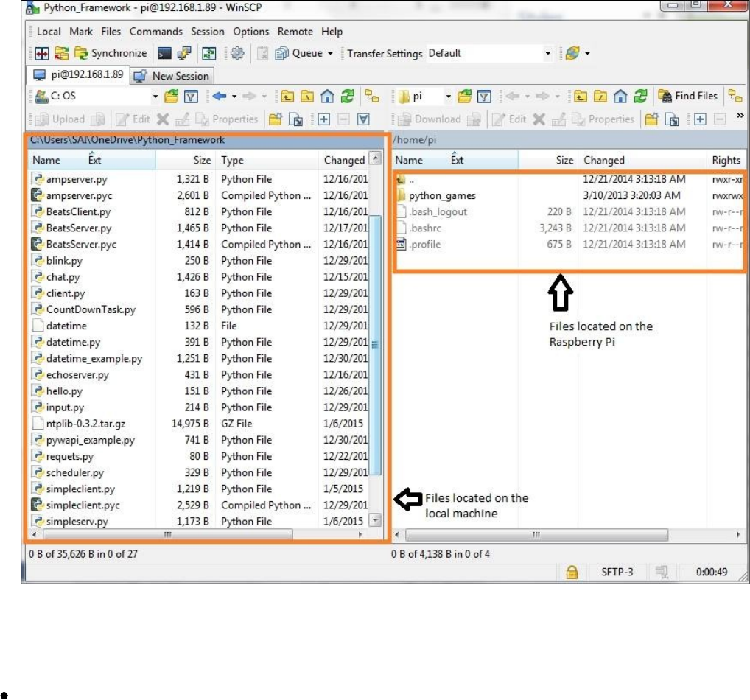Expand remote toolbar overflow chevron
The width and height of the screenshot is (750, 700).
[x=740, y=115]
